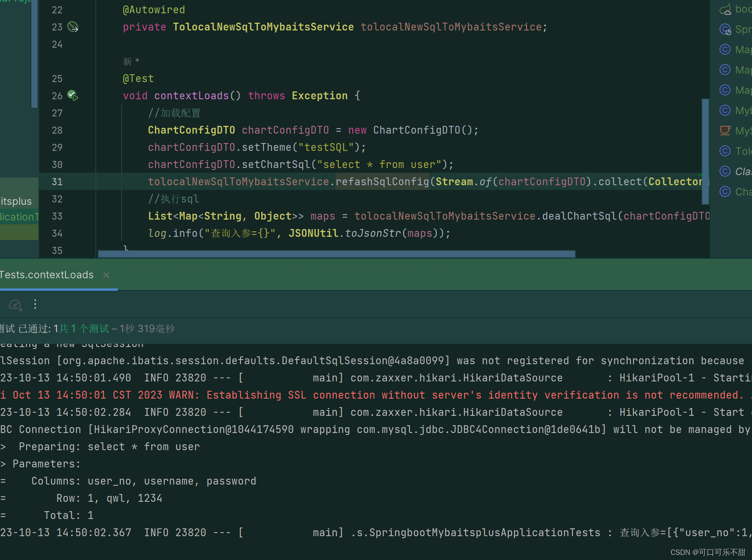Click the top Map class icon in sidebar
This screenshot has width=752, height=560.
tap(725, 49)
